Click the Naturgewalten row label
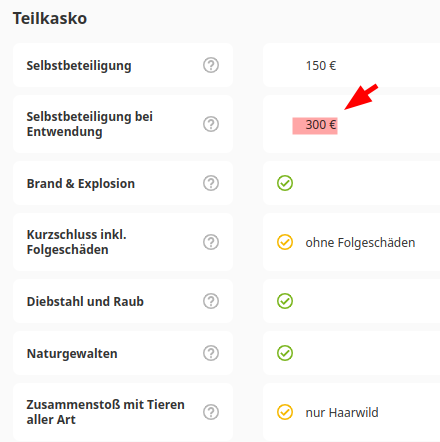 point(72,353)
